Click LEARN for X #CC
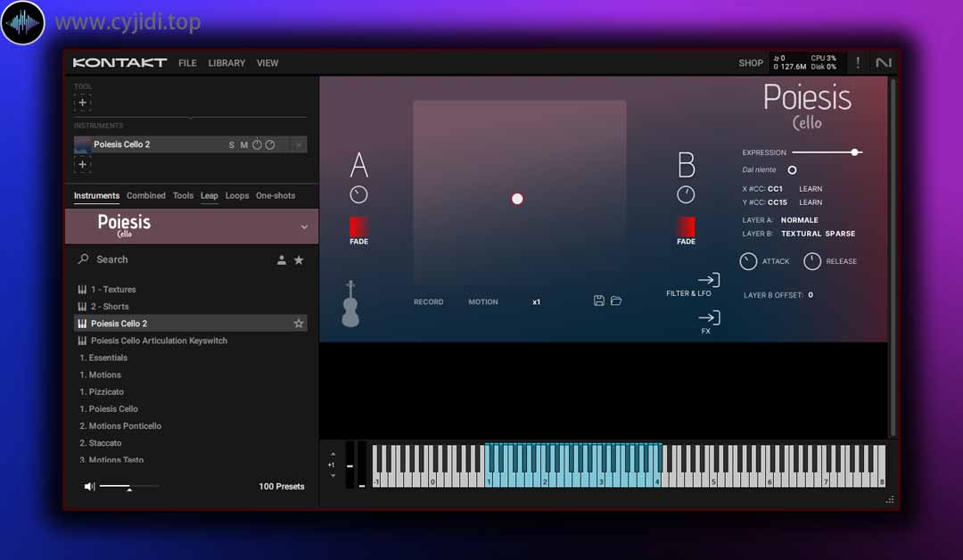The width and height of the screenshot is (963, 560). (811, 189)
